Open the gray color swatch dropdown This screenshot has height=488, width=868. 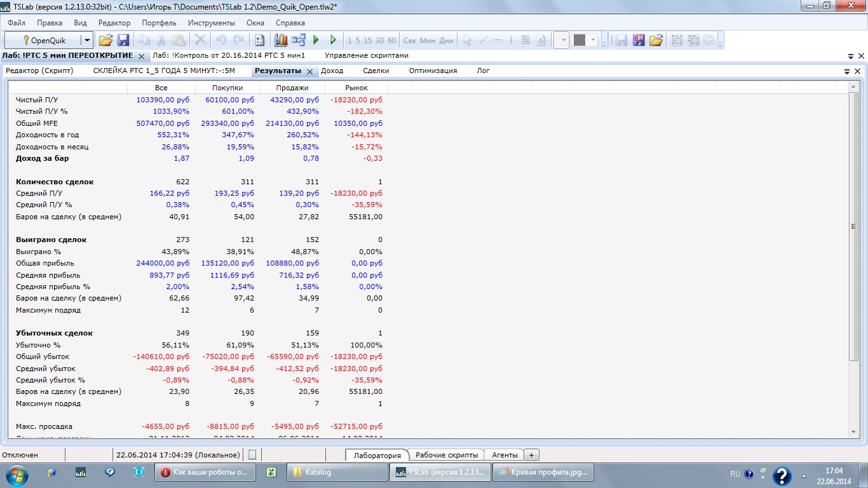593,40
